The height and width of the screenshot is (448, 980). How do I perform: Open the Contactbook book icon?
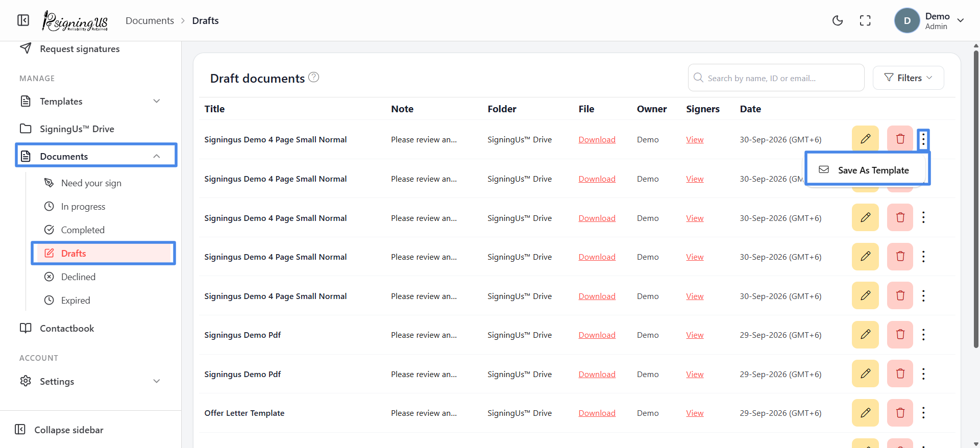(x=26, y=328)
